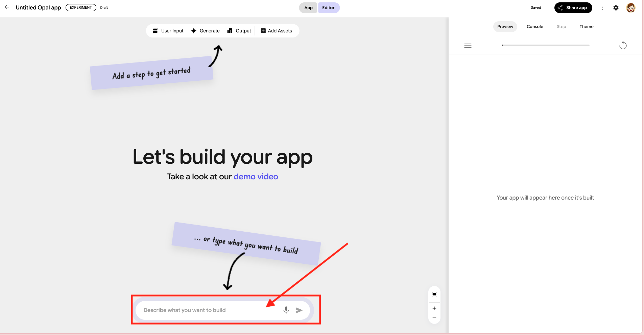Zoom out with the minus icon

click(x=434, y=318)
